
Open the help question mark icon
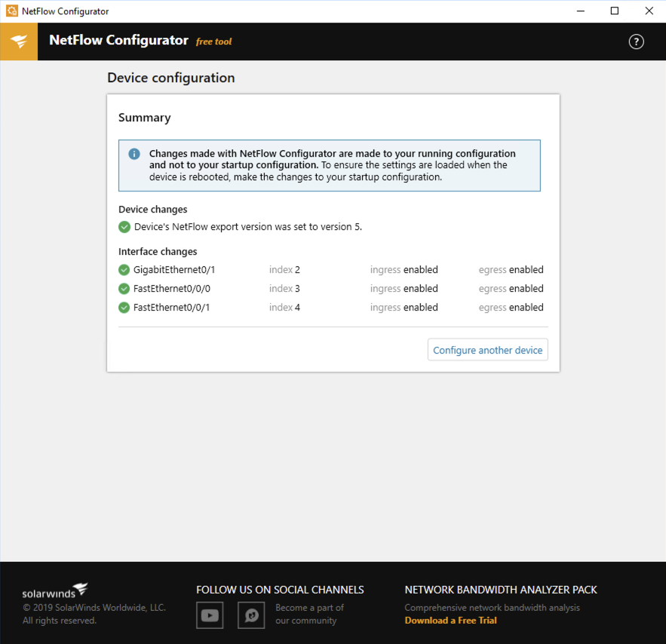[636, 41]
